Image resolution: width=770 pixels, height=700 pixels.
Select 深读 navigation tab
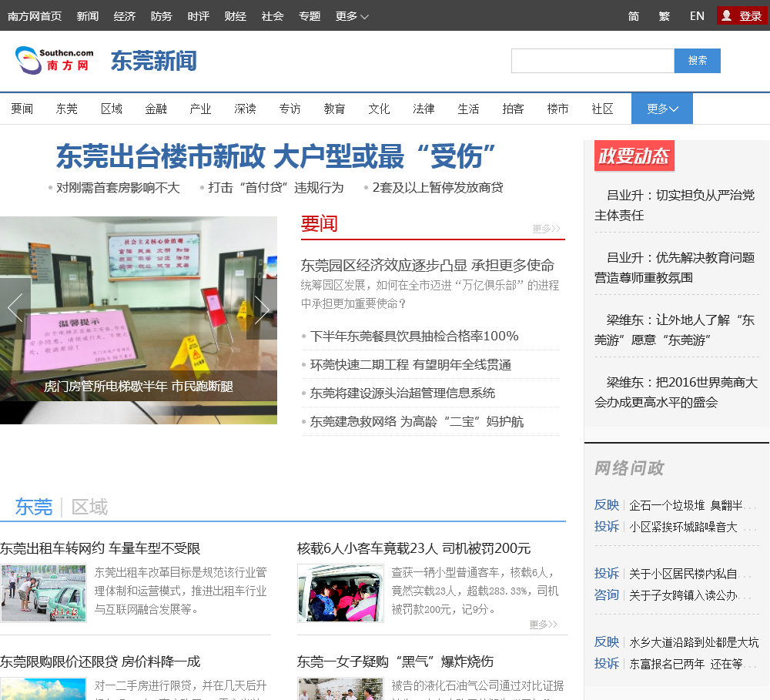(x=245, y=109)
